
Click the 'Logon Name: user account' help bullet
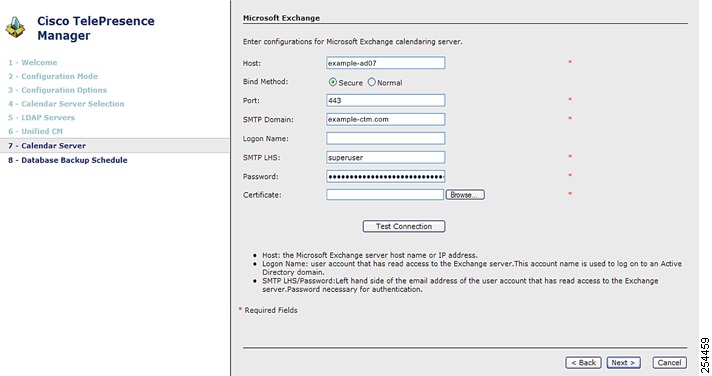[472, 268]
